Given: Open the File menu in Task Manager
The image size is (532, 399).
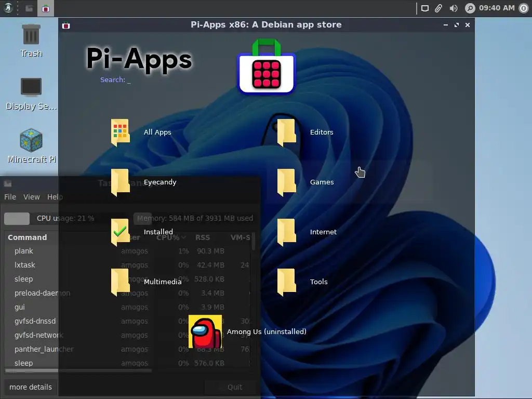Looking at the screenshot, I should [10, 197].
